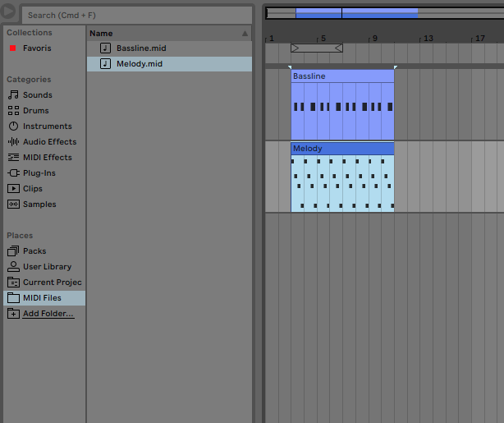Open the Sounds category
This screenshot has height=423, width=504.
click(37, 95)
